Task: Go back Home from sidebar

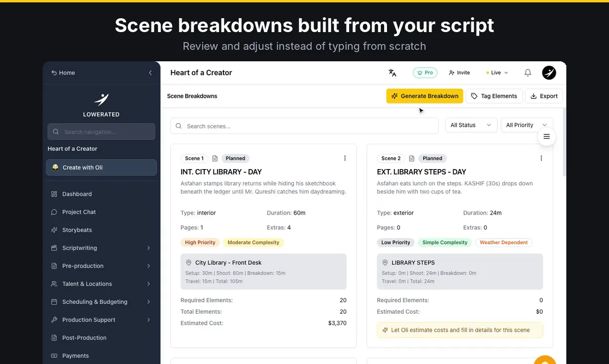Action: (63, 73)
